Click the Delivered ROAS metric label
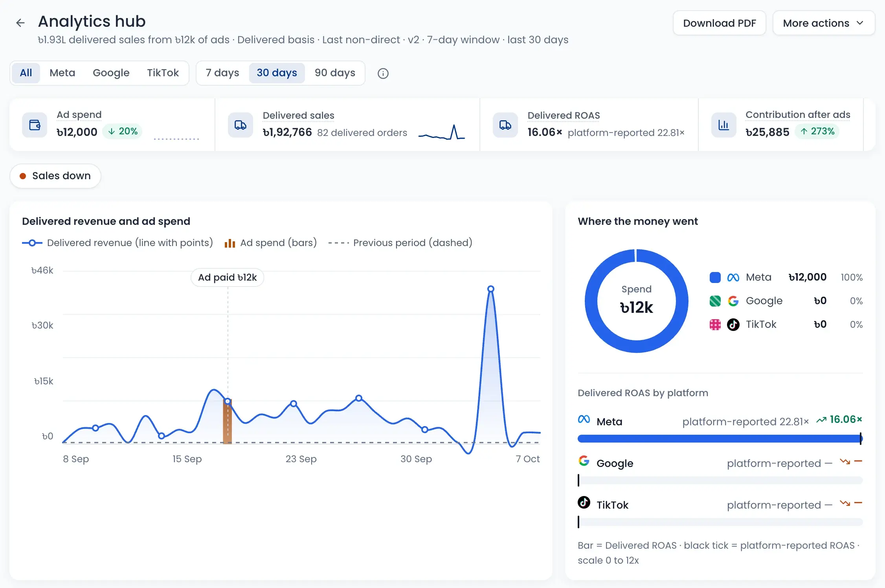Screen dimensions: 885x588 [x=564, y=116]
